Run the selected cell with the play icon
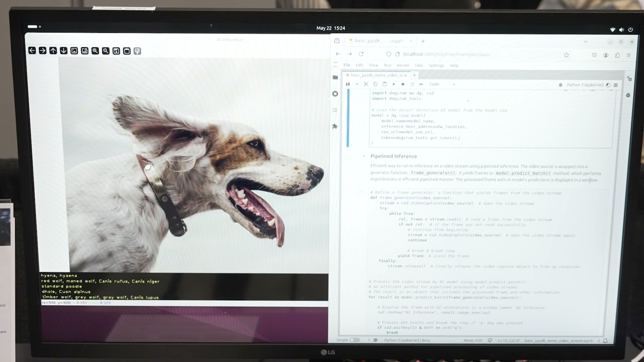The width and height of the screenshot is (644, 362). [x=393, y=84]
